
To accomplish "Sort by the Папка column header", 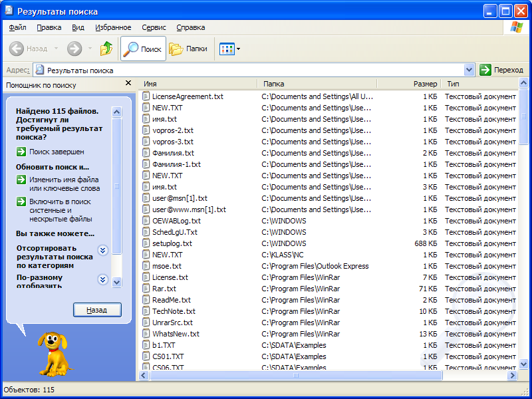I will pyautogui.click(x=317, y=84).
